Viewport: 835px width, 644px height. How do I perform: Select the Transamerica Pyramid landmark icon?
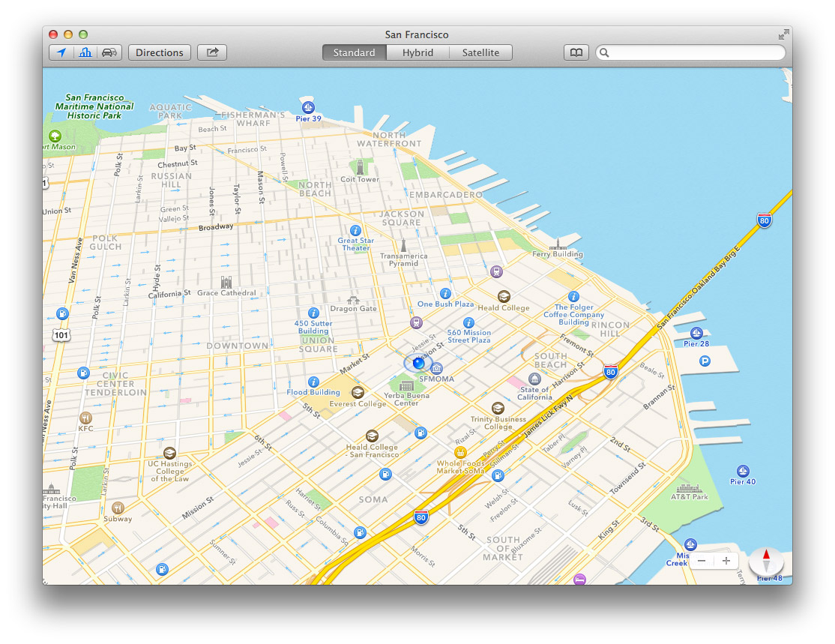coord(404,244)
